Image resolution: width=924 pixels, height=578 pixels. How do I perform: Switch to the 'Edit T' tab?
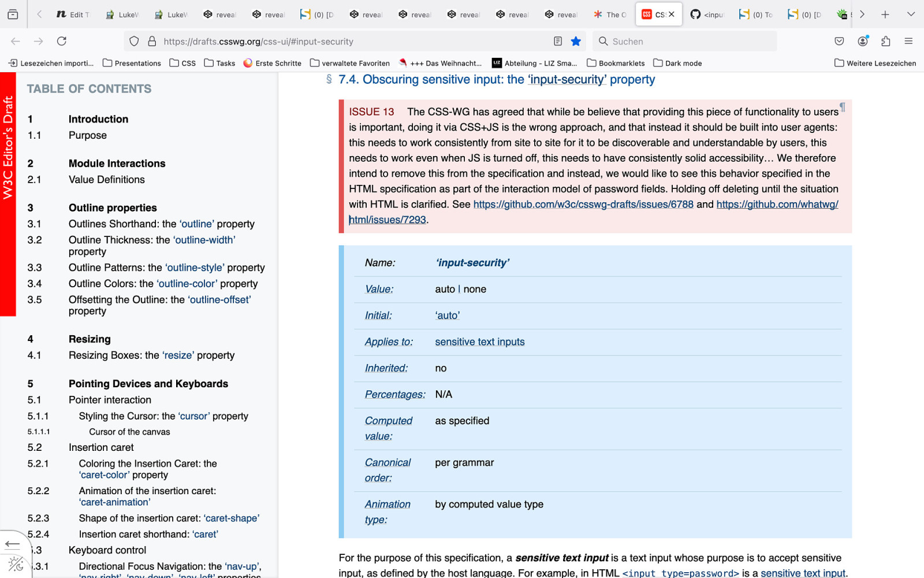(73, 14)
